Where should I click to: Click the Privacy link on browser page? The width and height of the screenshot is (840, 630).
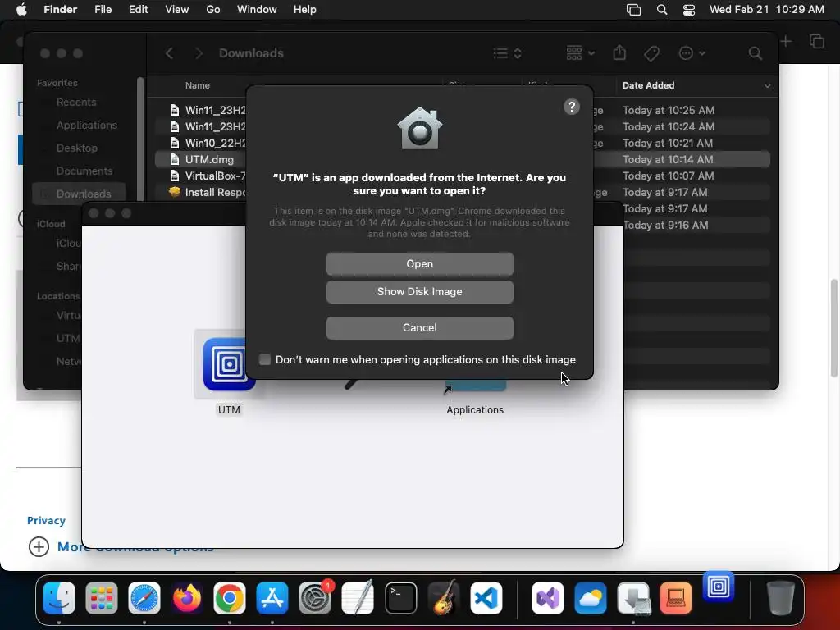pyautogui.click(x=46, y=521)
